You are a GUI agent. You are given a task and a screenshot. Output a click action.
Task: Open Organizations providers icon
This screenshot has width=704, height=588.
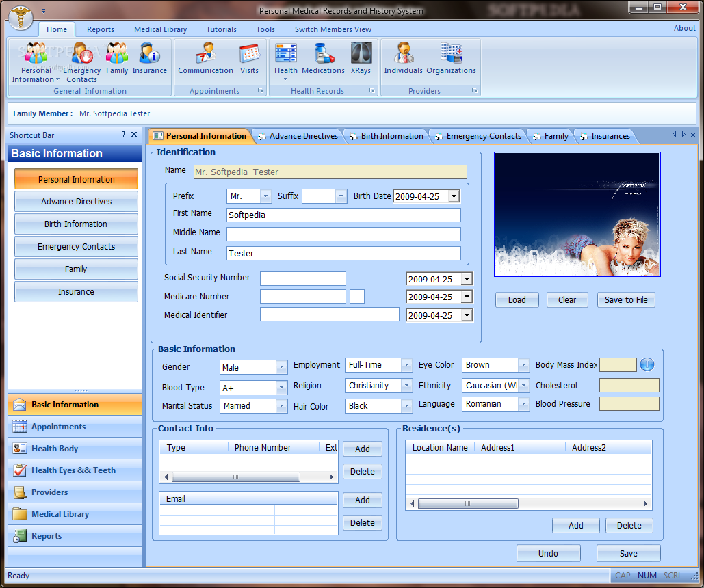tap(452, 58)
